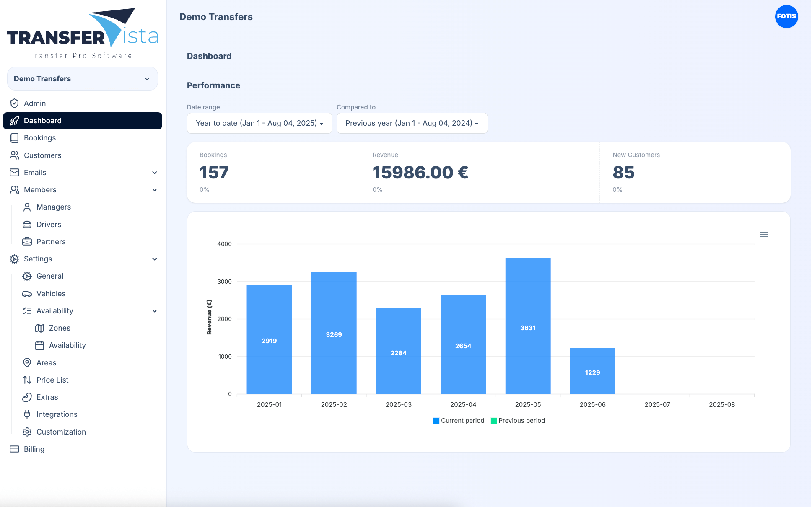Open the Previous year comparison dropdown
812x507 pixels.
(x=412, y=123)
